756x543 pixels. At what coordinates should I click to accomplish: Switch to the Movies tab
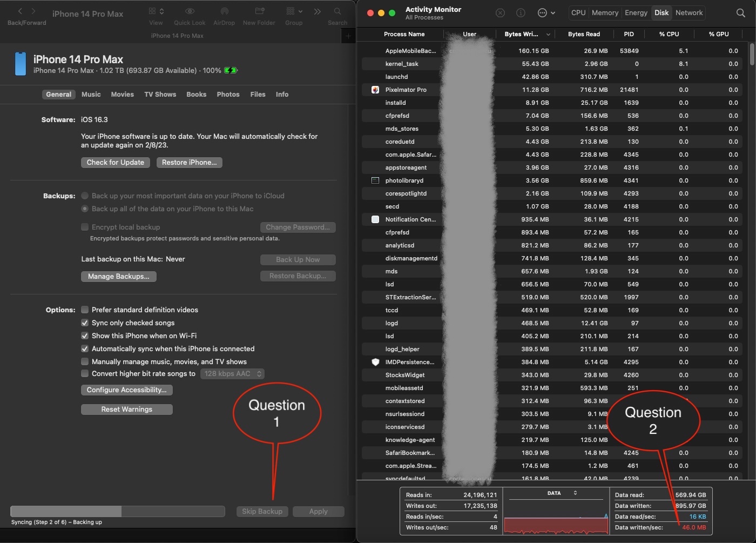tap(123, 95)
